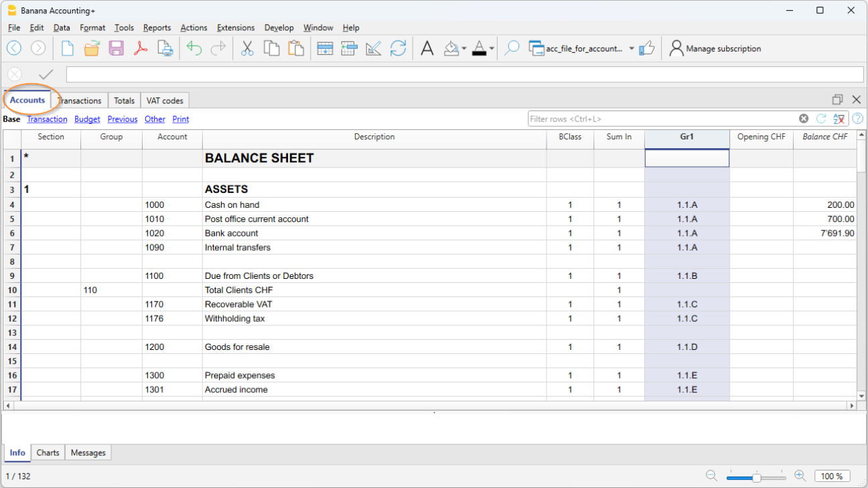Click the Paste clipboard icon

(295, 48)
